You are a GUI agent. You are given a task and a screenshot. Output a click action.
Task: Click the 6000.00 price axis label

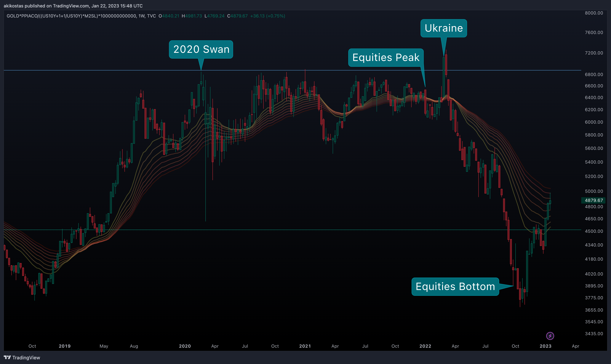(x=594, y=122)
